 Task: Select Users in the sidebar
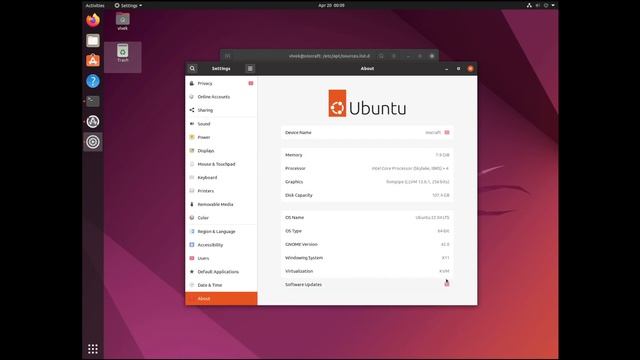click(221, 258)
